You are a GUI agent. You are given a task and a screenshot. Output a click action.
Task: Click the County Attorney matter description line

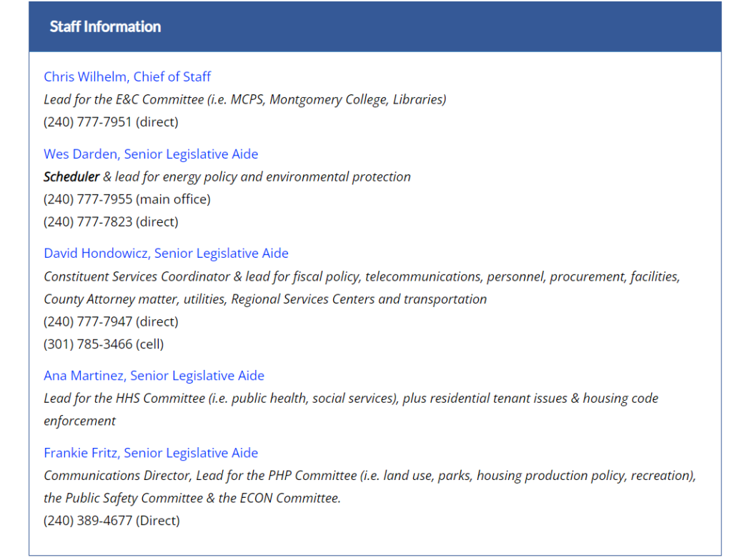265,299
